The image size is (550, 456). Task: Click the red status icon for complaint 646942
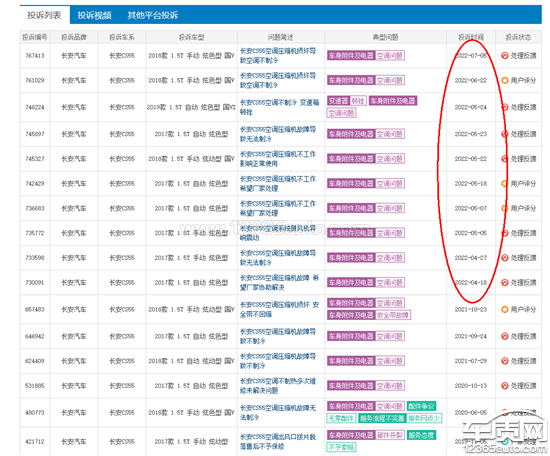click(x=504, y=336)
